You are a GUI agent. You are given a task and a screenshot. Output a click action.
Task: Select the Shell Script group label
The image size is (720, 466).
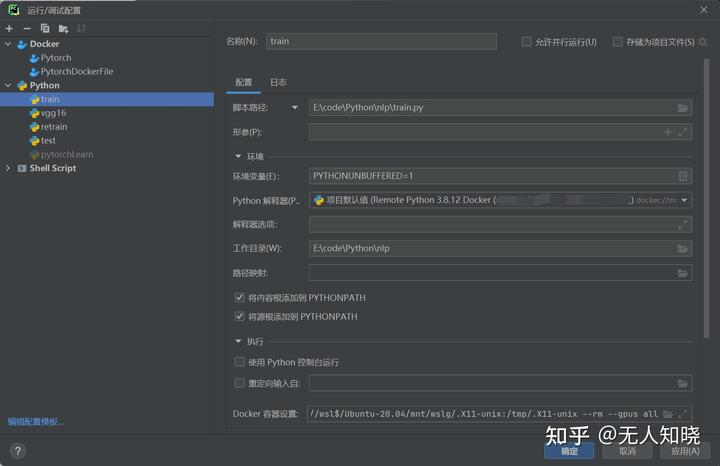(x=53, y=168)
